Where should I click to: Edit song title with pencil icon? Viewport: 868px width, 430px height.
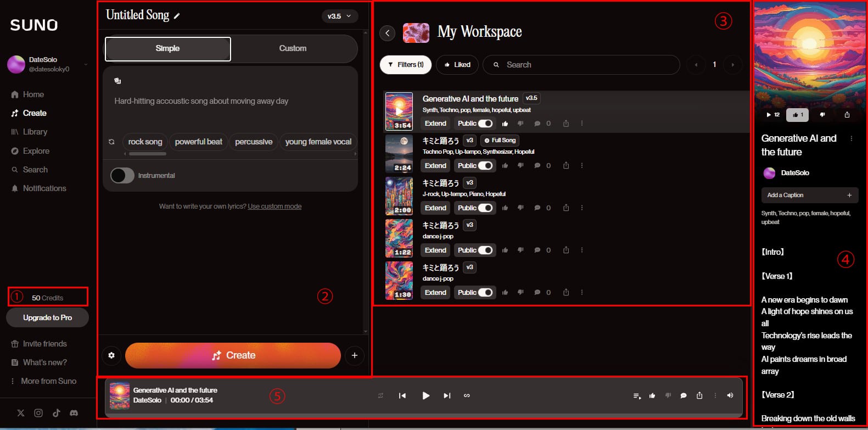(x=177, y=16)
